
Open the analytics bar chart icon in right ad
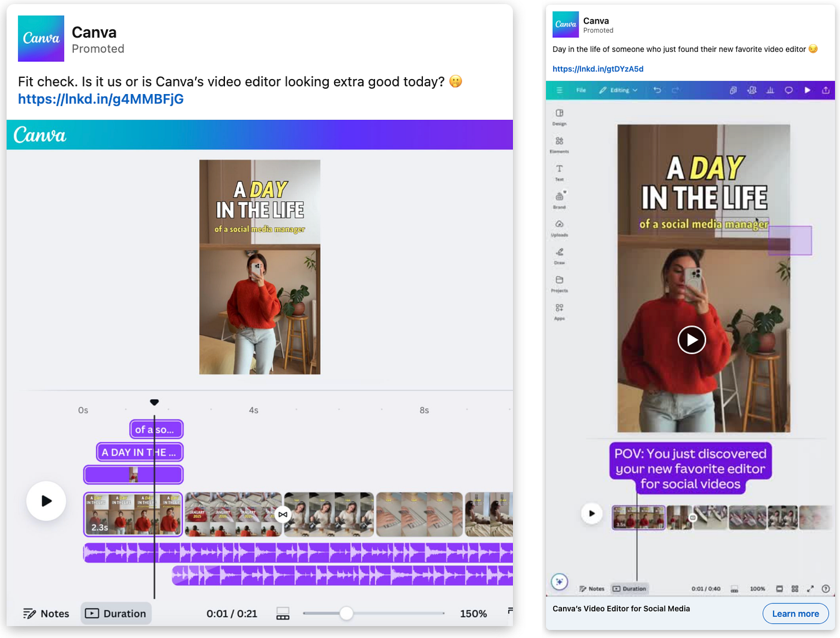pos(770,90)
